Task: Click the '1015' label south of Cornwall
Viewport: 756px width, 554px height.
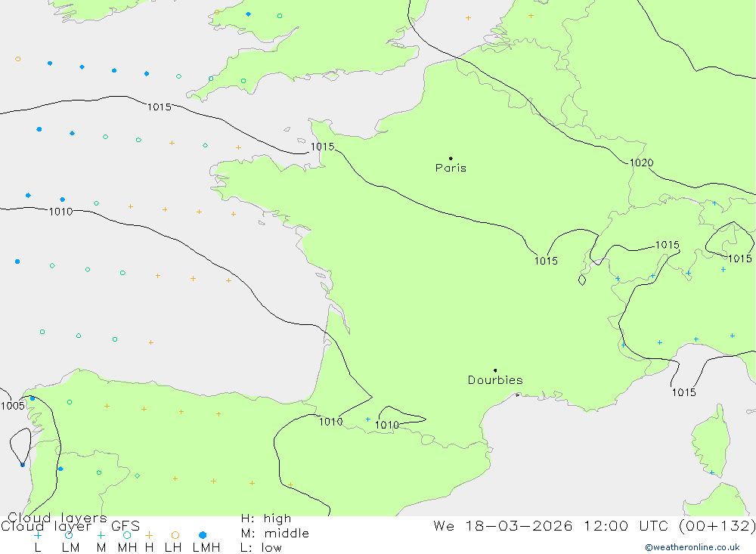Action: (x=159, y=107)
